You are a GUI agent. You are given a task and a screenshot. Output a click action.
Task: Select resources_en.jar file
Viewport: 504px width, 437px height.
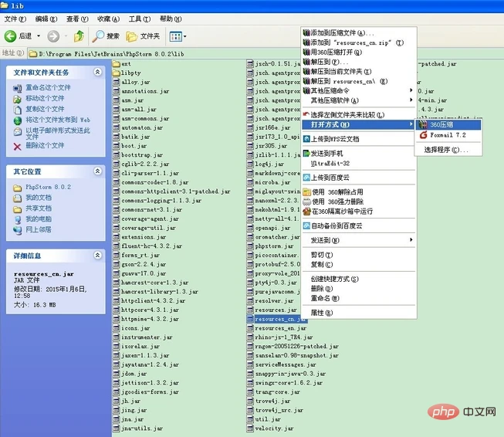(x=277, y=328)
